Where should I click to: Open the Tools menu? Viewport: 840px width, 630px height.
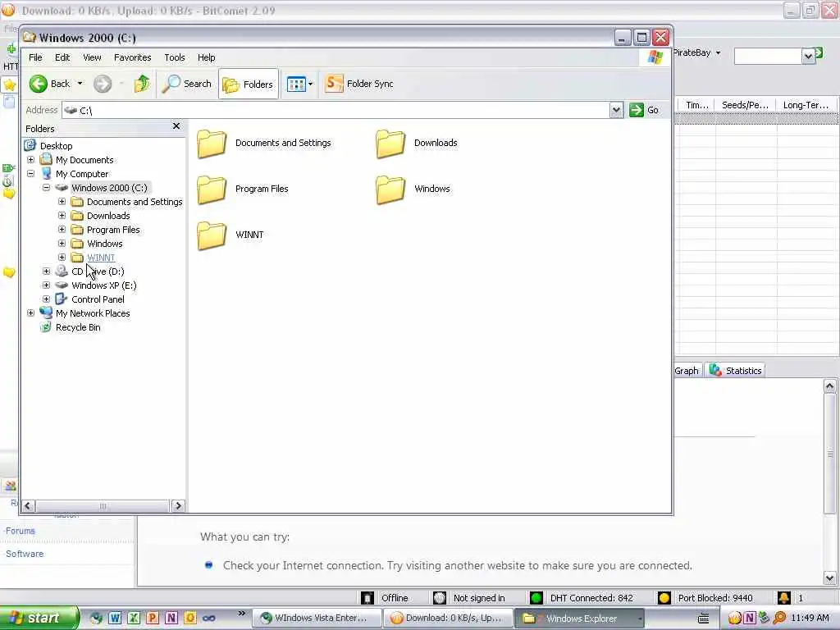[175, 57]
